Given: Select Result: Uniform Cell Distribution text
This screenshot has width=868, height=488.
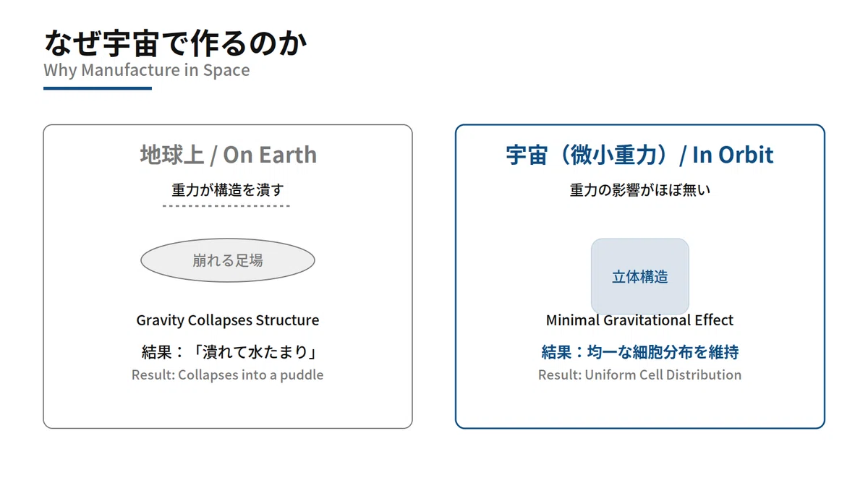Looking at the screenshot, I should (x=640, y=375).
